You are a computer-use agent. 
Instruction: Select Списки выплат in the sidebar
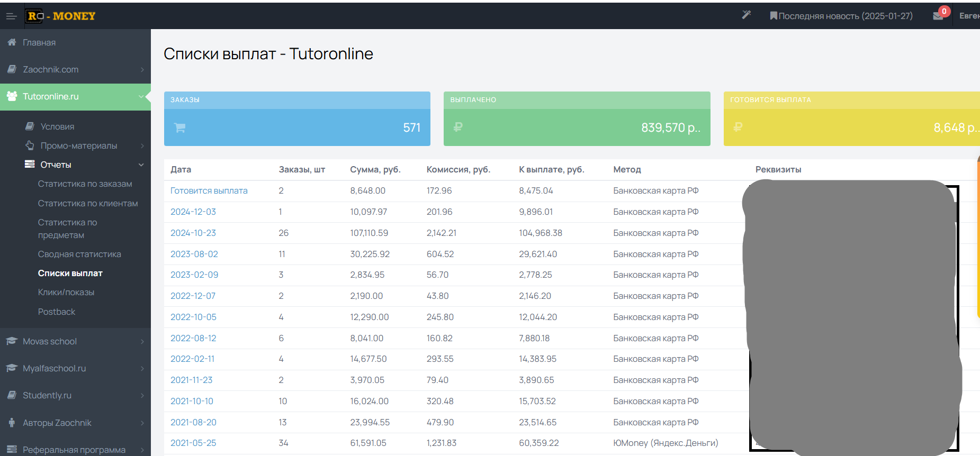point(70,273)
